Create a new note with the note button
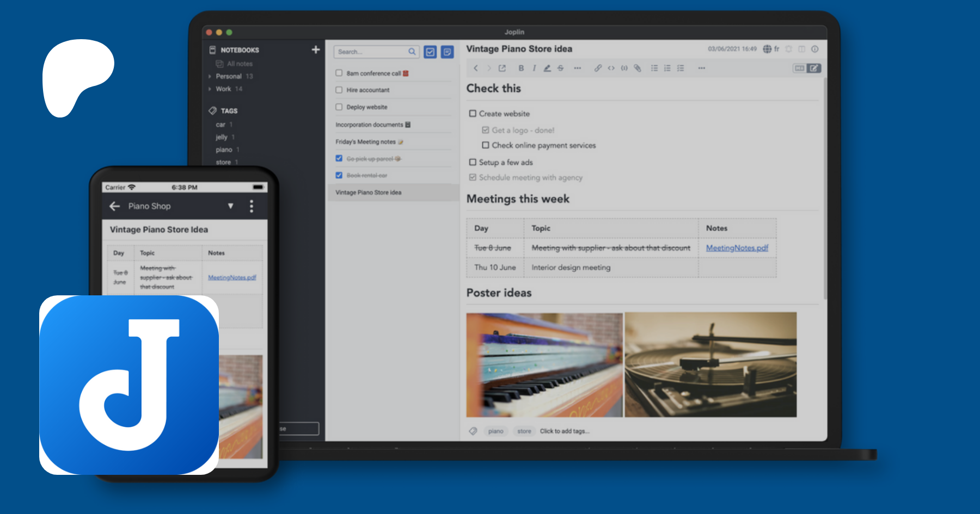Viewport: 980px width, 514px height. point(447,52)
